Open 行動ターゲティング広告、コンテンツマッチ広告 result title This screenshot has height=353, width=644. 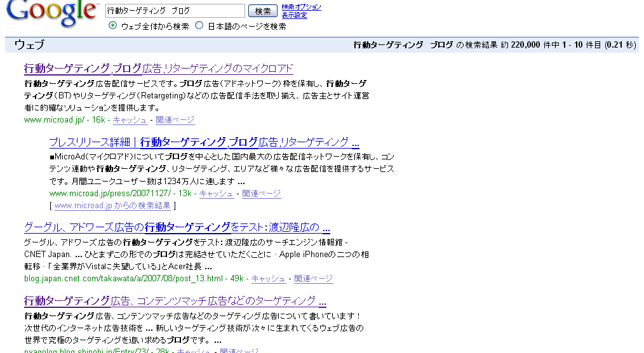pyautogui.click(x=175, y=301)
